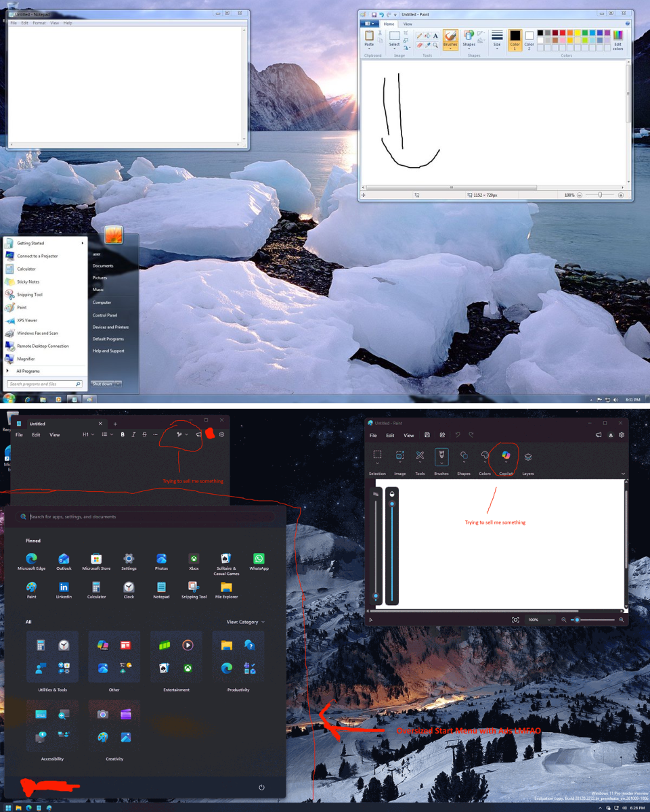
Task: Activate Color 1 in classic Paint
Action: (515, 40)
